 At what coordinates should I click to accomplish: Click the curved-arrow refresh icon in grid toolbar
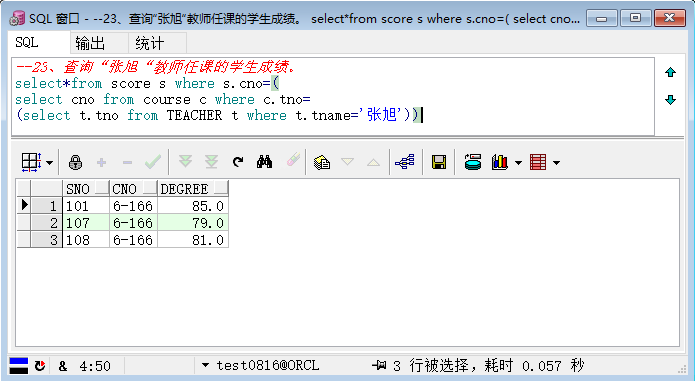click(238, 162)
